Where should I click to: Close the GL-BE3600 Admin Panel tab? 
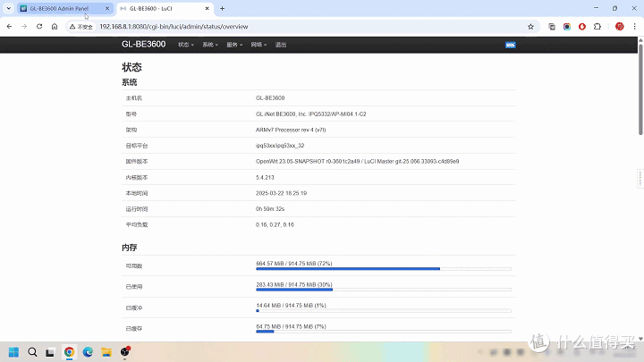(107, 8)
